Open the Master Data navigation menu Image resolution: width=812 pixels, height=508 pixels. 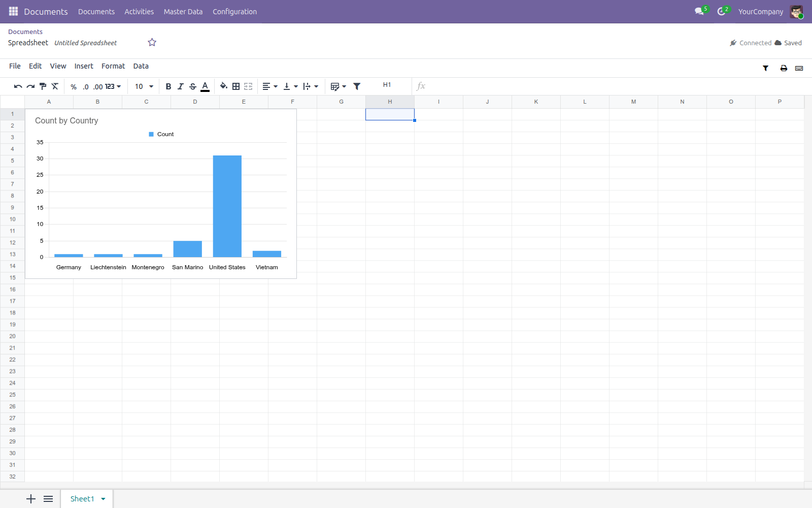pos(183,12)
